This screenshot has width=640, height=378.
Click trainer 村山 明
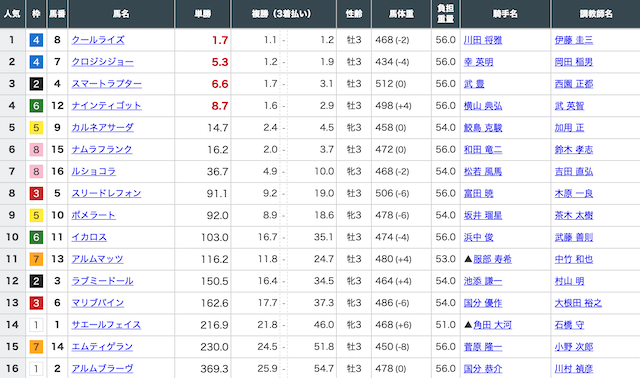click(569, 281)
